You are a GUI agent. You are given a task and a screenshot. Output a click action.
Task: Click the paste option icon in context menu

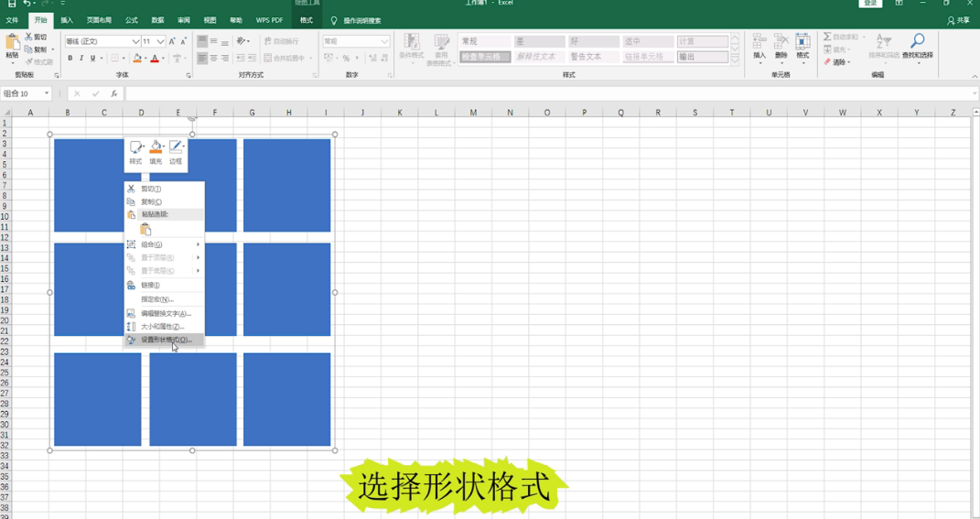point(145,230)
